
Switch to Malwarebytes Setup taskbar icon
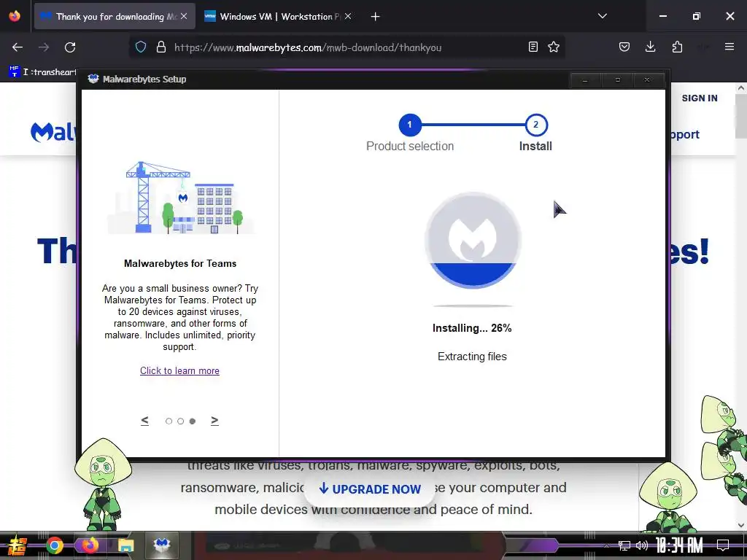click(x=162, y=545)
